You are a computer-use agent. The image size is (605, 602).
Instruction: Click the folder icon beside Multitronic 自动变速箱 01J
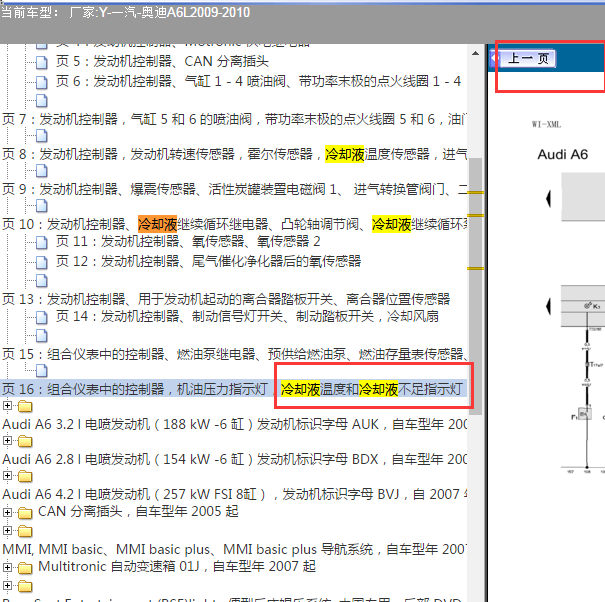(25, 568)
